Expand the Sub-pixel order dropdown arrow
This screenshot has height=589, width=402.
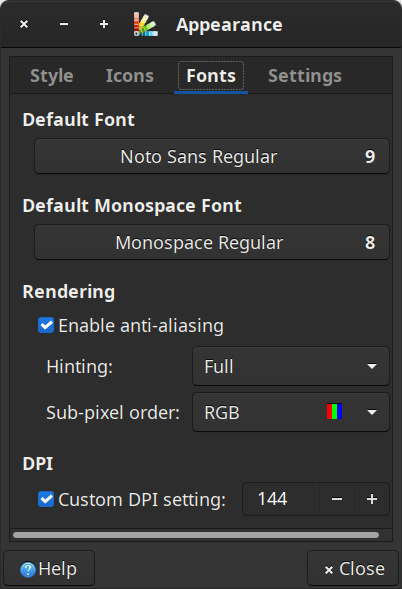point(372,412)
